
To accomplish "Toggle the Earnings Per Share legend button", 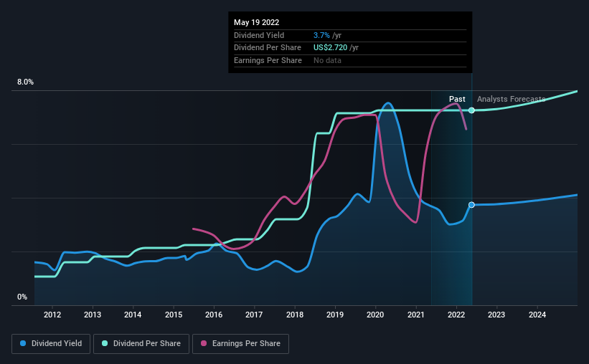I will click(240, 344).
